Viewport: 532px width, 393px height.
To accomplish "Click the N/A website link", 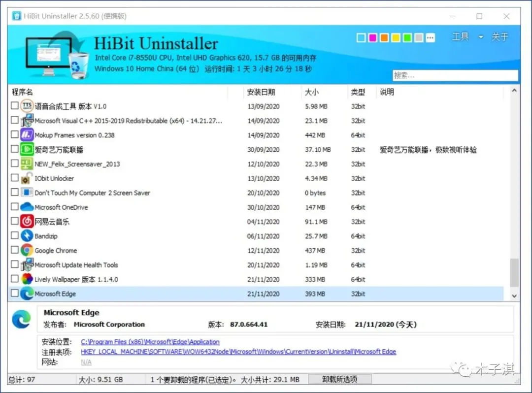I will coord(86,362).
